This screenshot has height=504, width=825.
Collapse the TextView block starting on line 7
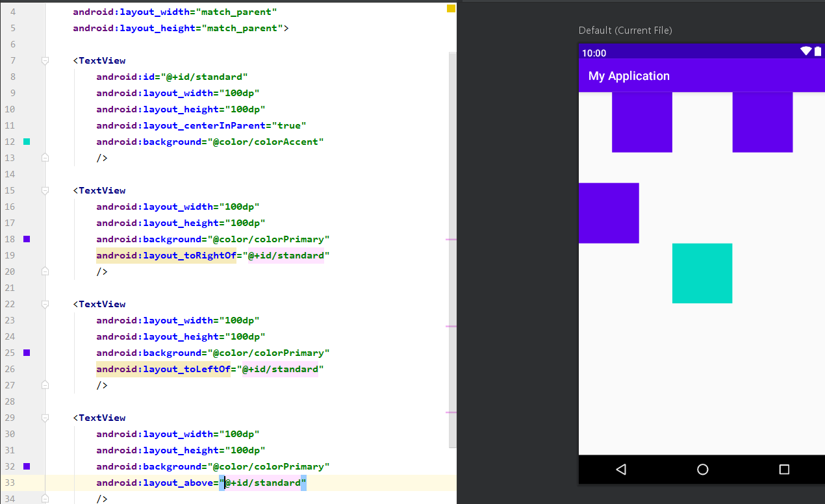45,60
